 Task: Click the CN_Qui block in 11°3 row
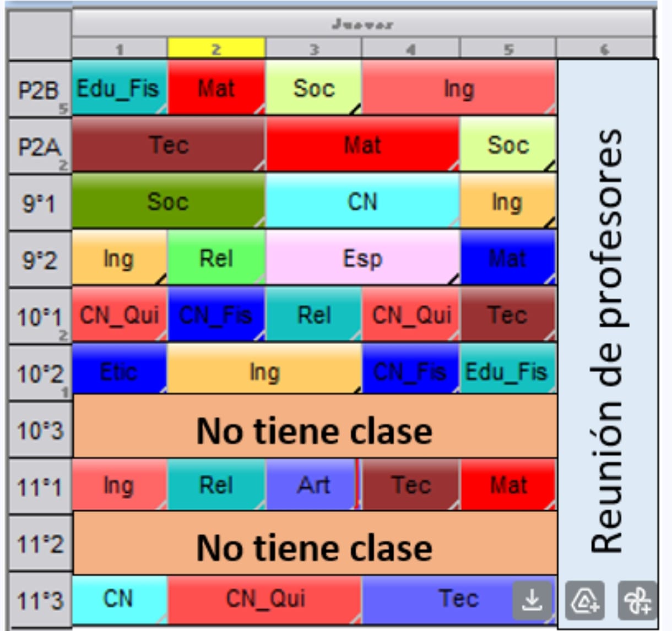coord(264,599)
